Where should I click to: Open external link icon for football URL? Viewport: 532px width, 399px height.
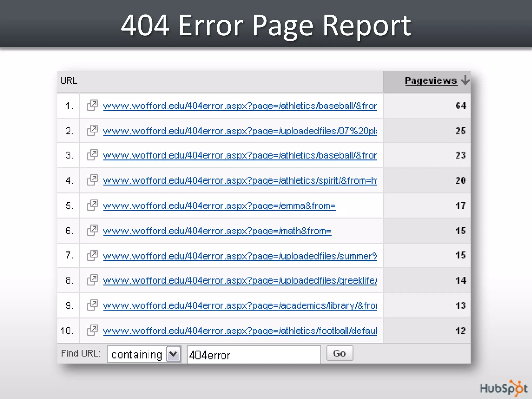point(92,330)
